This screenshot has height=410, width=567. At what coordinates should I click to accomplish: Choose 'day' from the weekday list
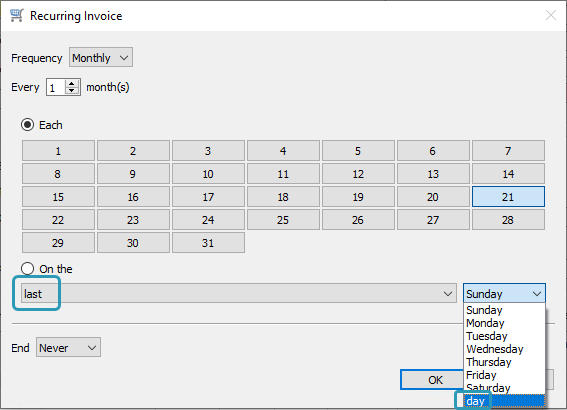(x=504, y=401)
